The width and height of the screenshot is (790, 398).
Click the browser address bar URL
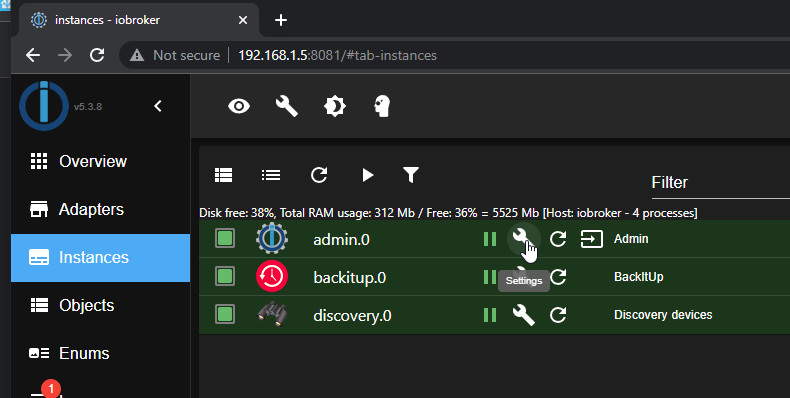click(337, 55)
